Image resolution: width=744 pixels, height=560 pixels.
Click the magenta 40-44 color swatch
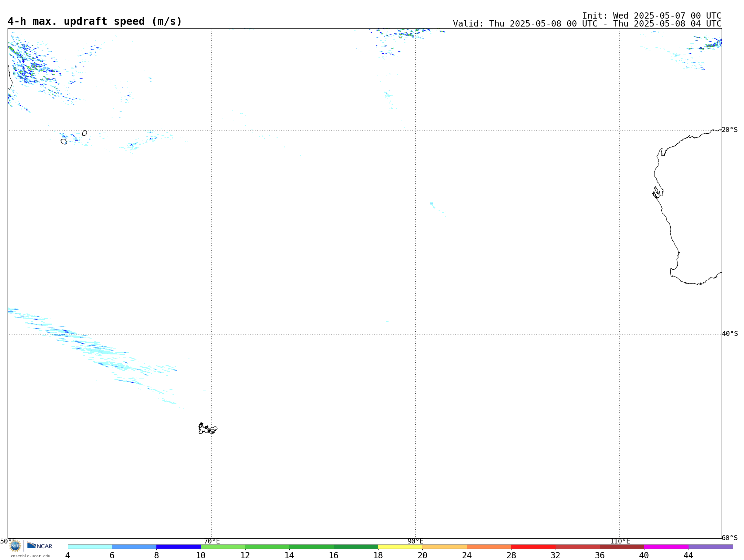666,547
